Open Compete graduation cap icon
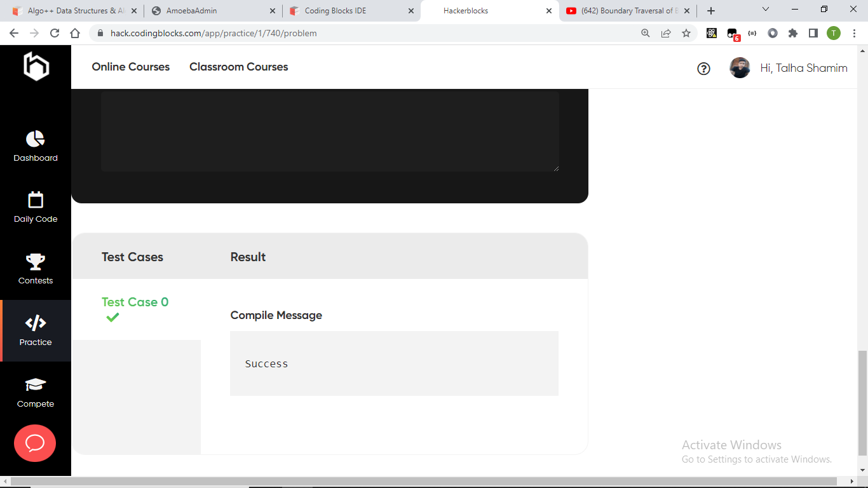Viewport: 868px width, 488px height. (36, 384)
